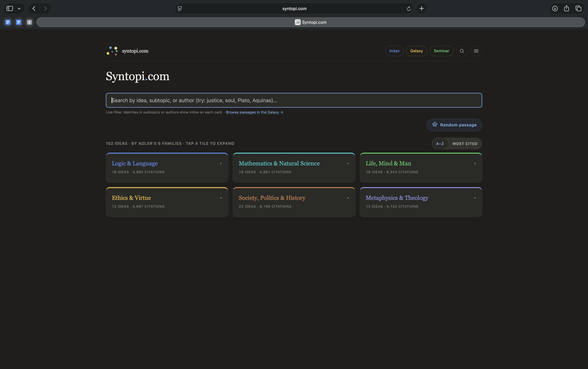Open the Share icon in Safari toolbar
This screenshot has height=369, width=588.
coord(566,8)
